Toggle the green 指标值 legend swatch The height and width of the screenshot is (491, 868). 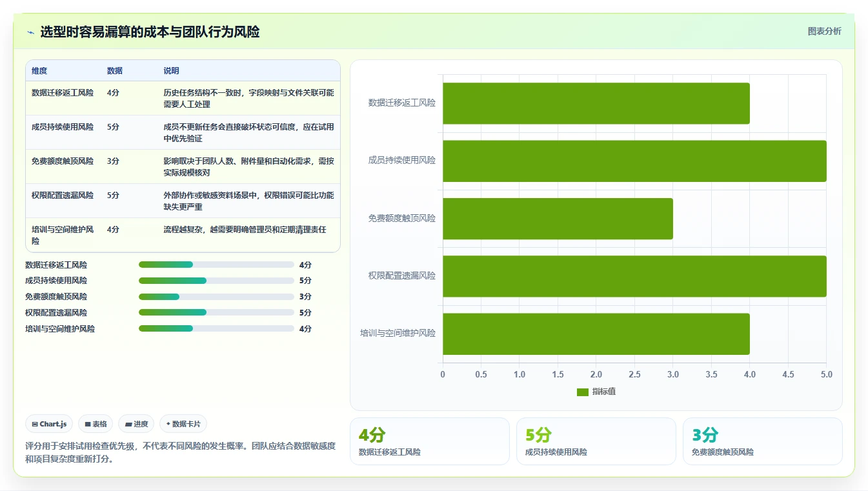pyautogui.click(x=583, y=392)
